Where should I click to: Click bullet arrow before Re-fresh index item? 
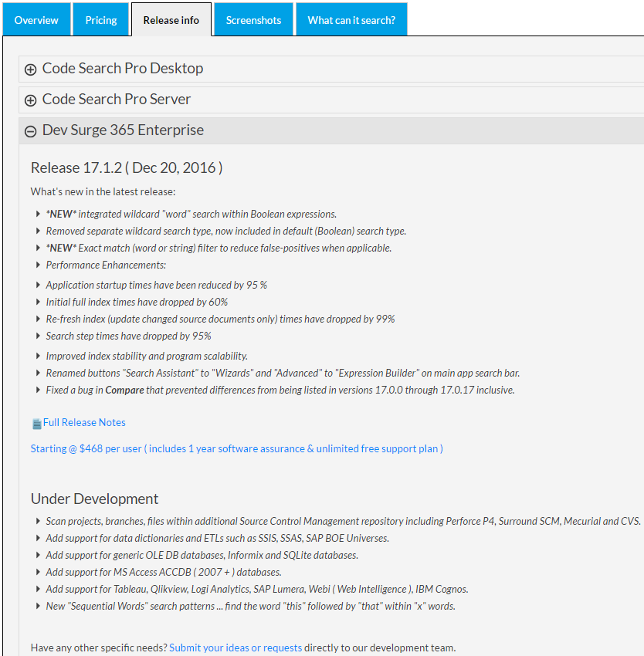38,319
